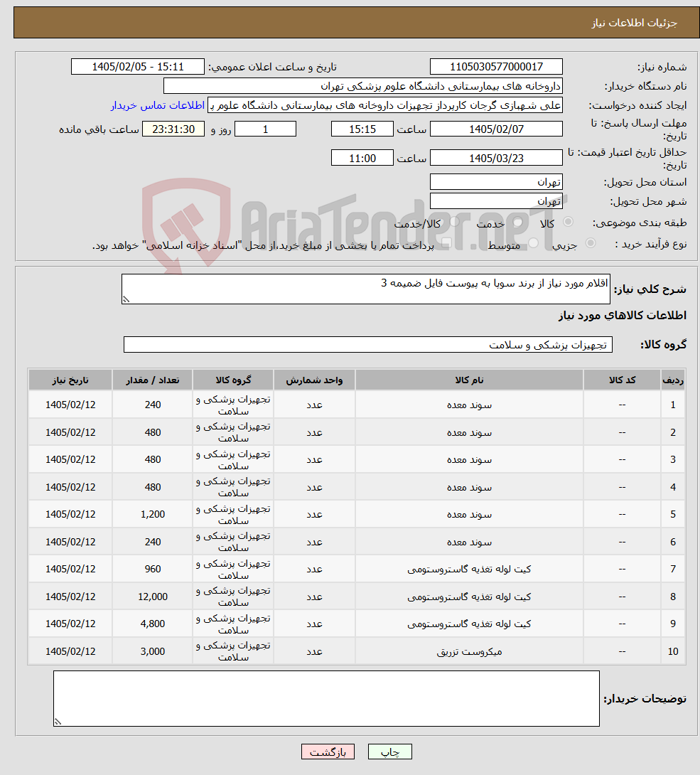
Task: Click price validity time 11:00
Action: click(x=362, y=158)
